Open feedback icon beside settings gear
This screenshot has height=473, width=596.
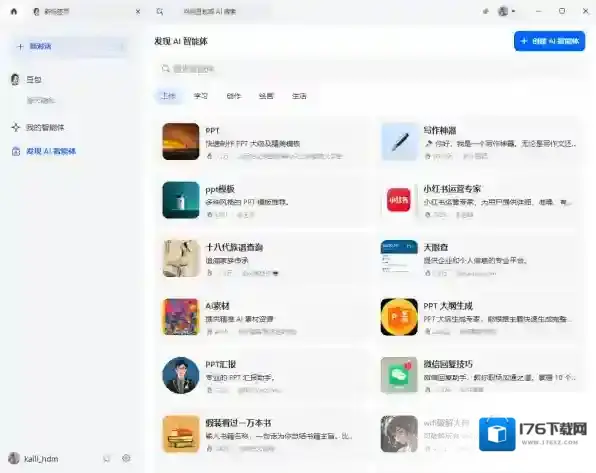pyautogui.click(x=107, y=459)
